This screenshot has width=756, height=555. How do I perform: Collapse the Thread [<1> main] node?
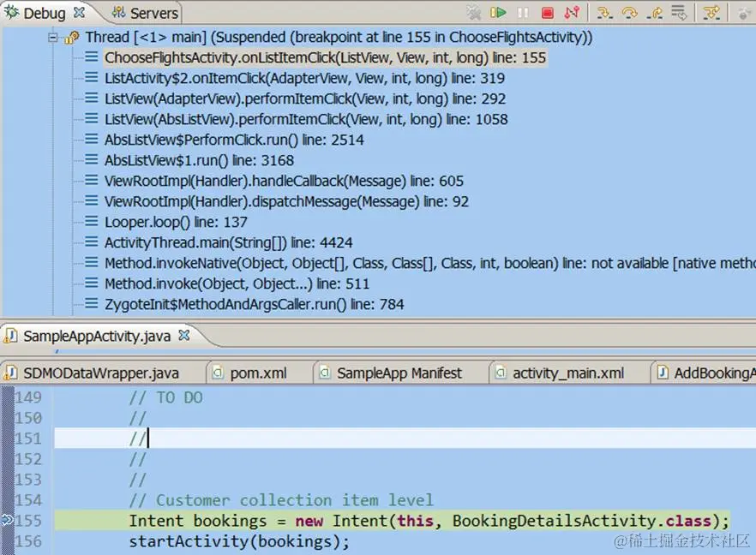pos(53,37)
